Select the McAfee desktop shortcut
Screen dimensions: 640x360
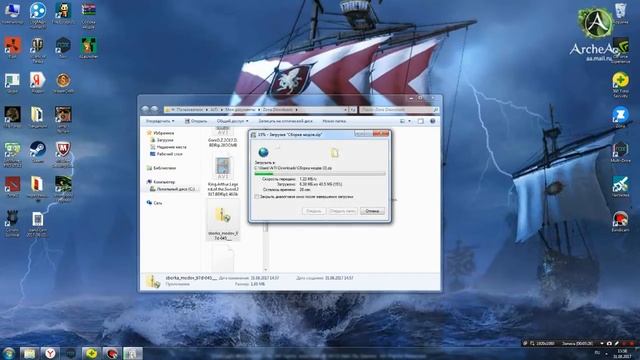point(63,154)
